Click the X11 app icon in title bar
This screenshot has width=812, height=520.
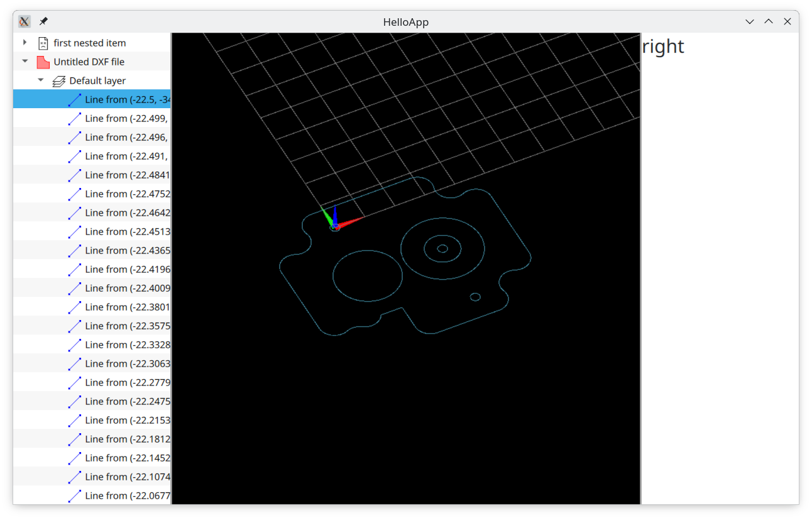pyautogui.click(x=25, y=21)
